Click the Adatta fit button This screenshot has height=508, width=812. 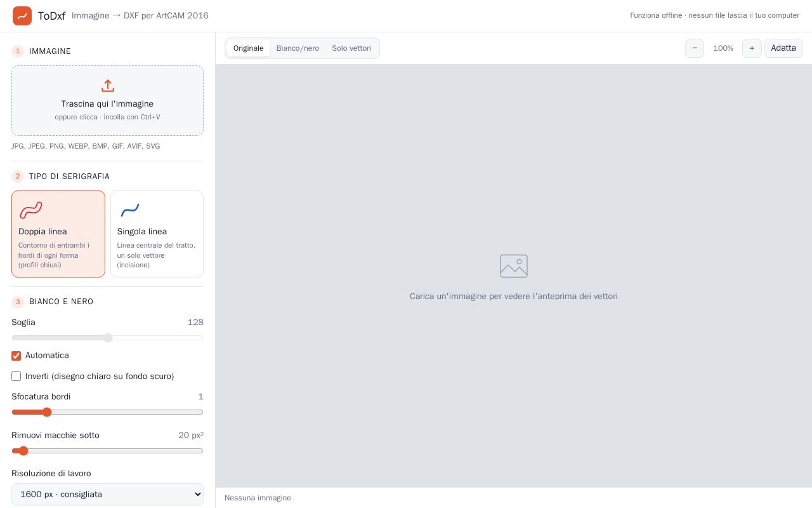pos(783,48)
